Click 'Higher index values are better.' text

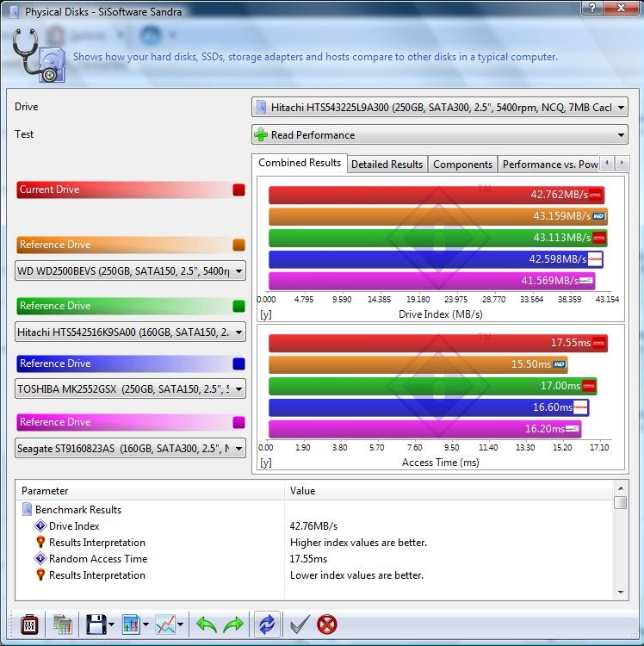pos(358,543)
